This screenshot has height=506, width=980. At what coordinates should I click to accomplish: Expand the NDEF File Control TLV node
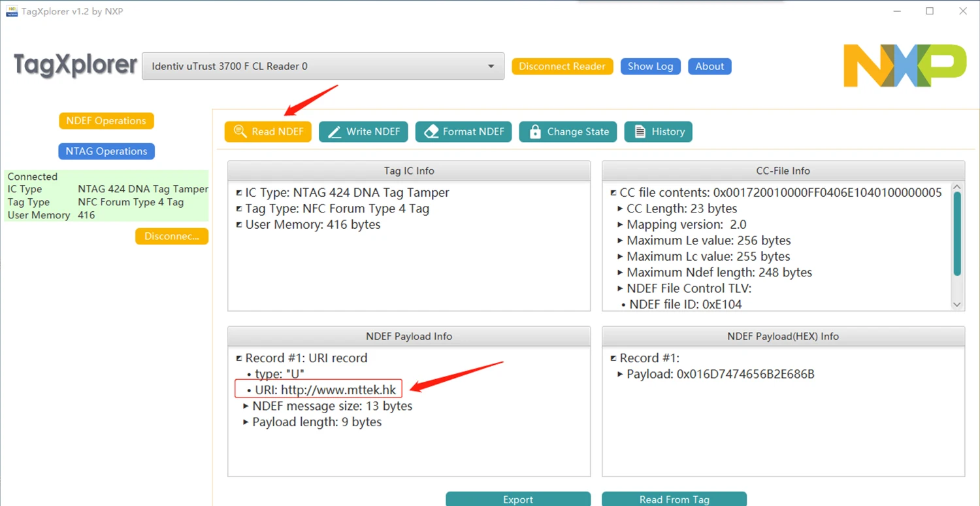(x=621, y=288)
